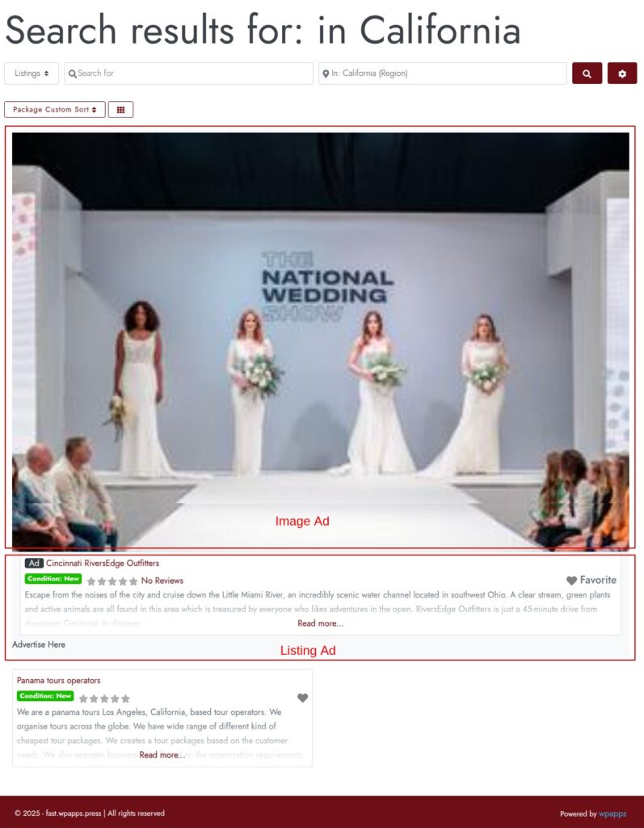644x828 pixels.
Task: Click the Advertise Here link
Action: click(39, 644)
